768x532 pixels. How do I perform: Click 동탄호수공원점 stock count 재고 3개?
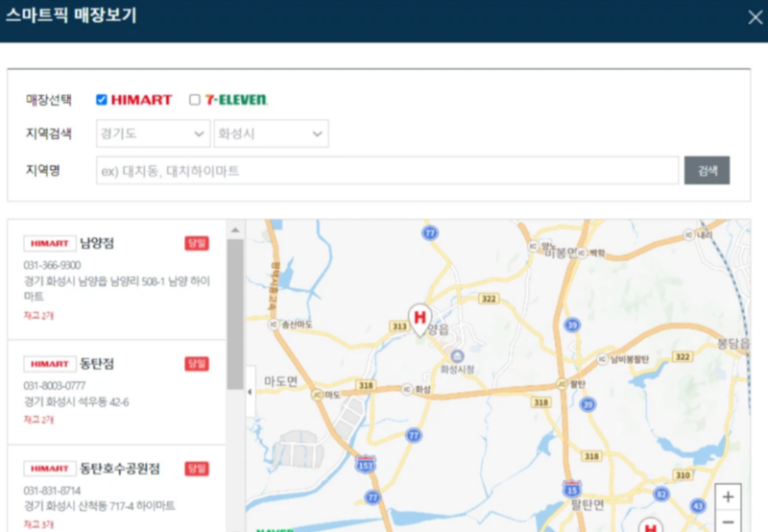(x=38, y=524)
